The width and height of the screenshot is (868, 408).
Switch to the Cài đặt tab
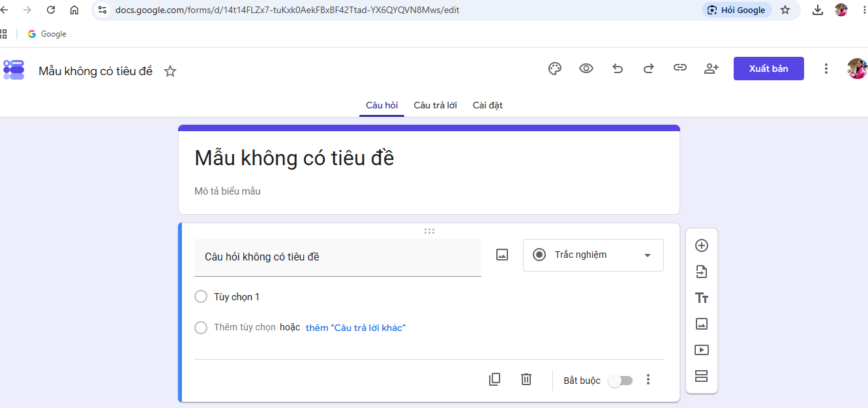tap(488, 105)
